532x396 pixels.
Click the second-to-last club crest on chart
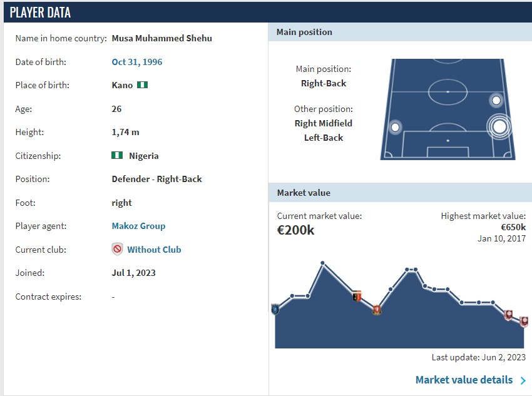(x=509, y=315)
